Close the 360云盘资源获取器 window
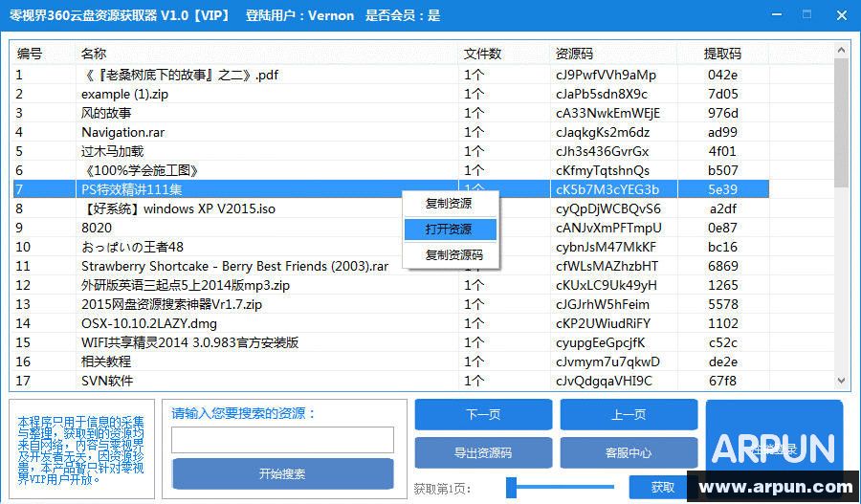 pos(840,15)
